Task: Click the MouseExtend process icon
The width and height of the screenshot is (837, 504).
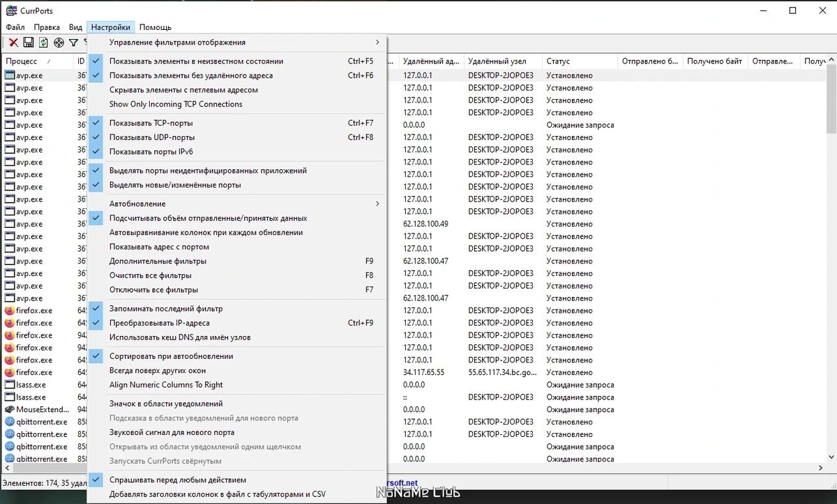Action: (10, 409)
